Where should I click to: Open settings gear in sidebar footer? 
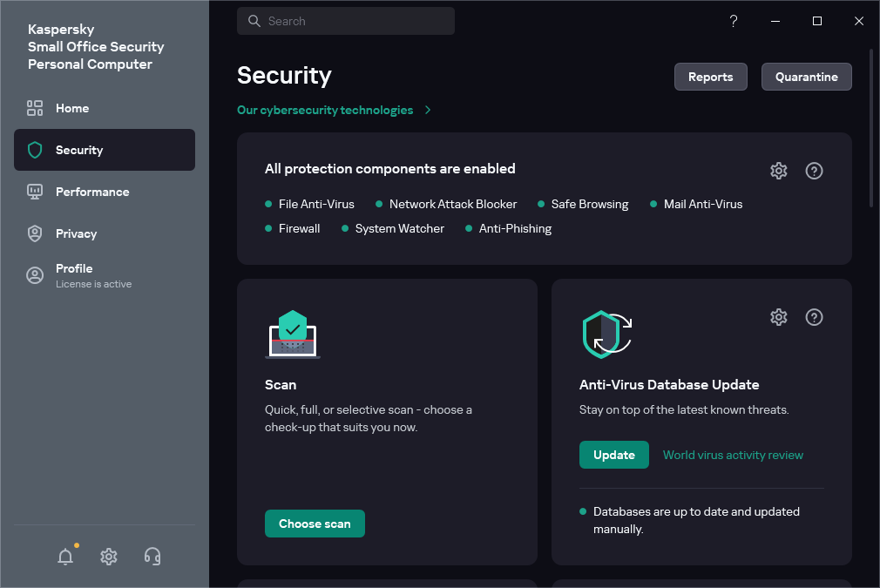[x=108, y=556]
